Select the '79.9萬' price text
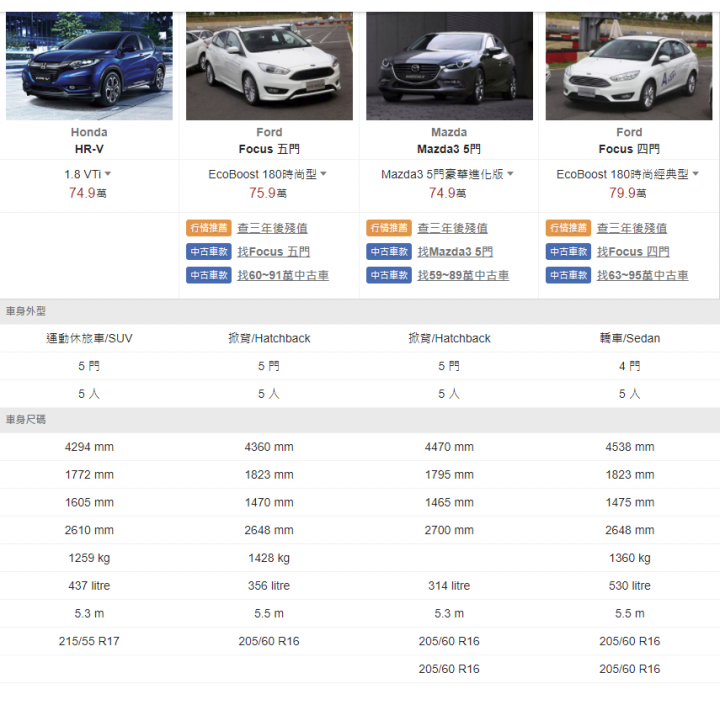 tap(628, 193)
